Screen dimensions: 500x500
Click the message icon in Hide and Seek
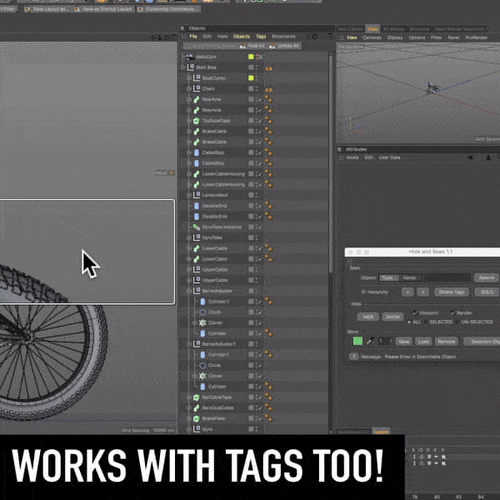pos(353,357)
